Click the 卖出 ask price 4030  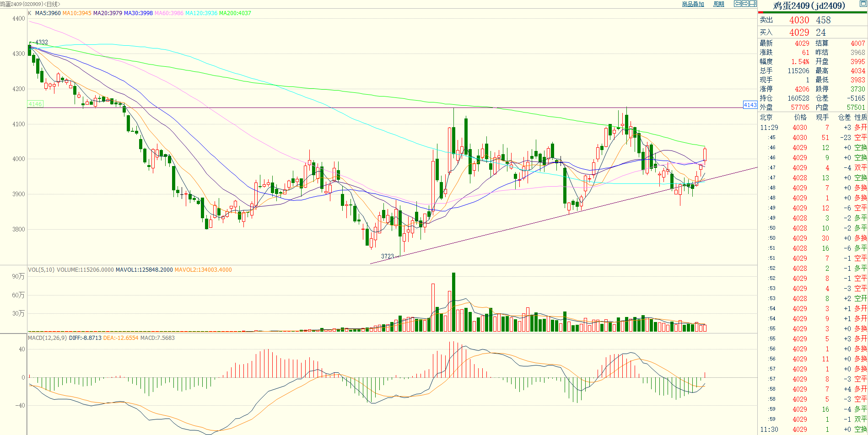(799, 20)
